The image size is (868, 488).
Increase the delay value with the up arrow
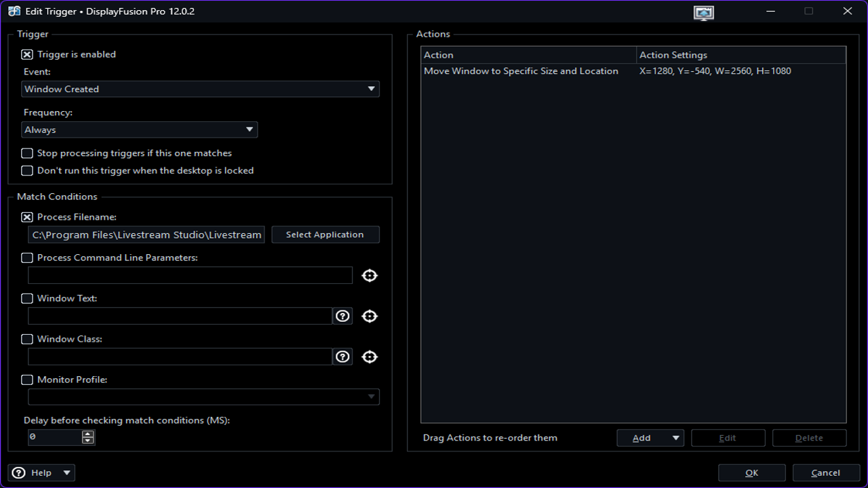88,434
